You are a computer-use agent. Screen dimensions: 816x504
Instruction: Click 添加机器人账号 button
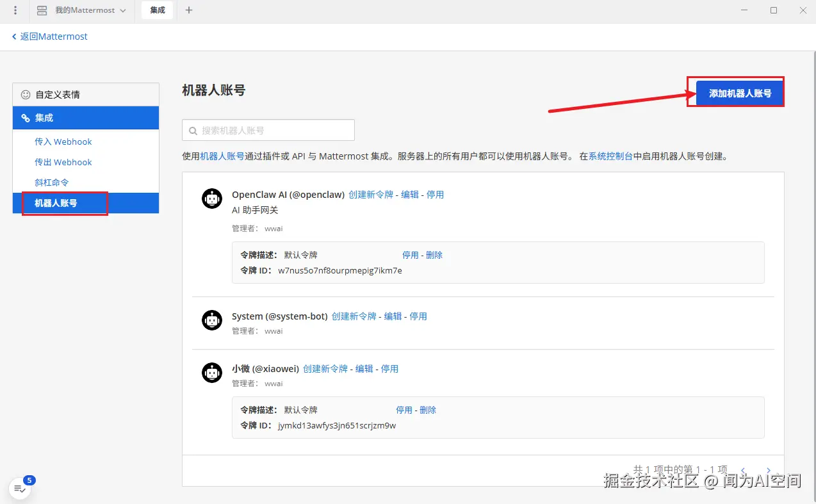tap(740, 93)
